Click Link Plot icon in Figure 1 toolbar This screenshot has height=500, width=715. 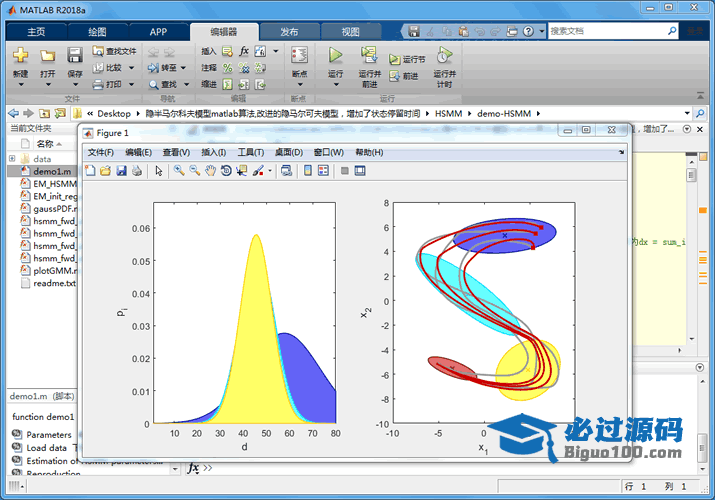(x=286, y=170)
